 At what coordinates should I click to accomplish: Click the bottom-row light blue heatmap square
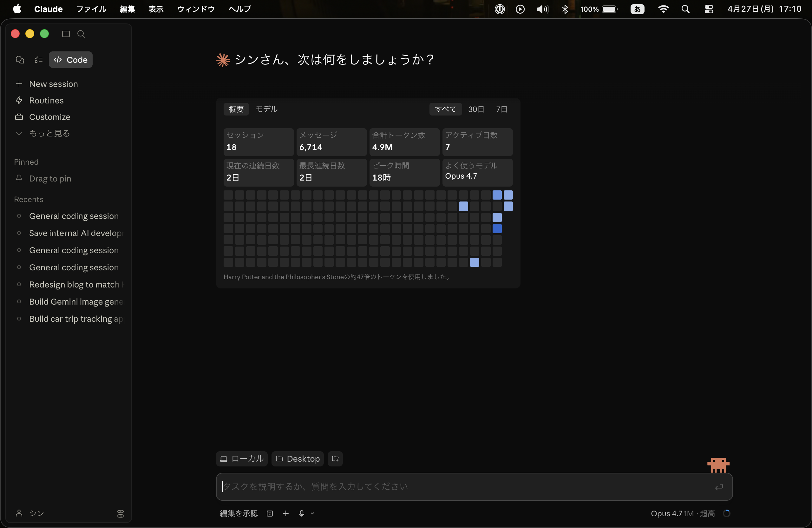point(475,262)
